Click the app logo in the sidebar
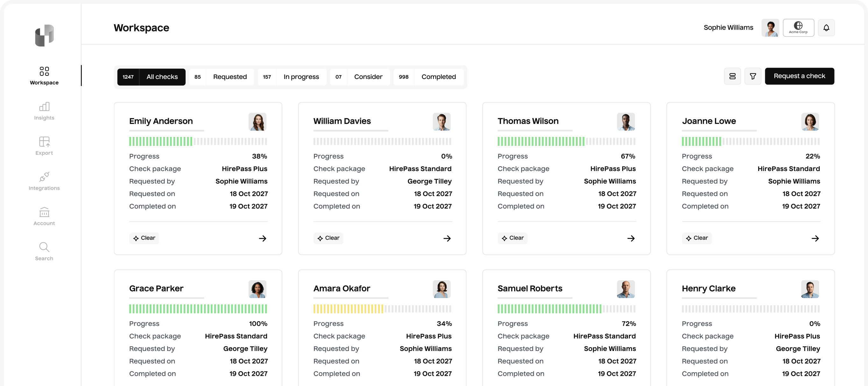Screen dimensions: 868x386 click(x=45, y=35)
